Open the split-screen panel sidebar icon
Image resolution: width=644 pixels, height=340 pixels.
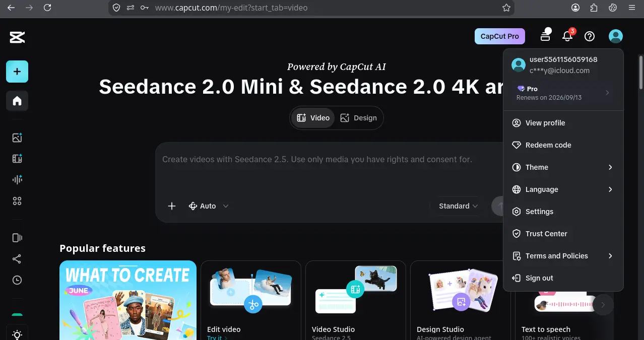17,238
